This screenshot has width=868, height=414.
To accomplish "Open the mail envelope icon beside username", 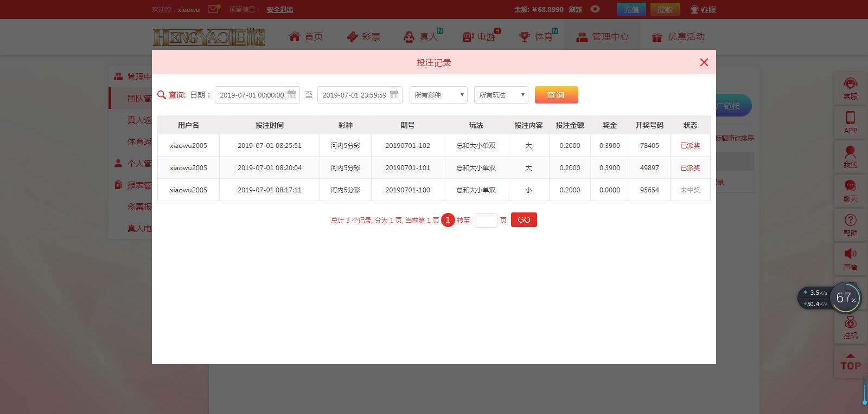I will pos(214,9).
